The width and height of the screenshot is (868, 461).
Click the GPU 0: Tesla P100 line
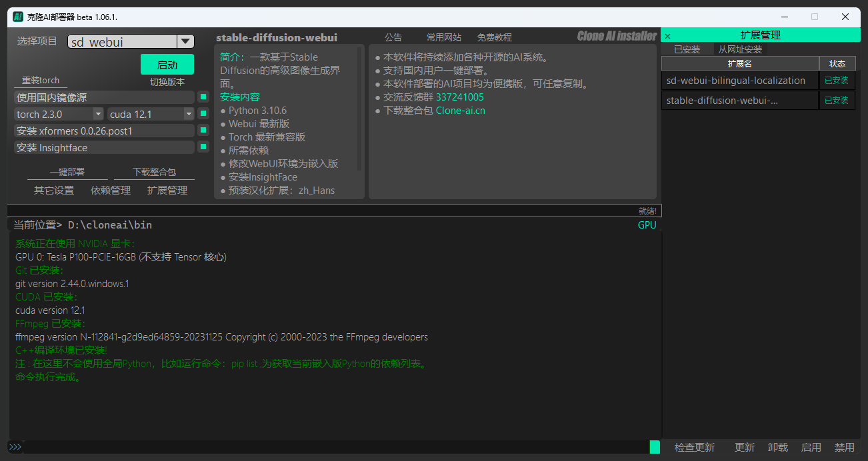(121, 257)
